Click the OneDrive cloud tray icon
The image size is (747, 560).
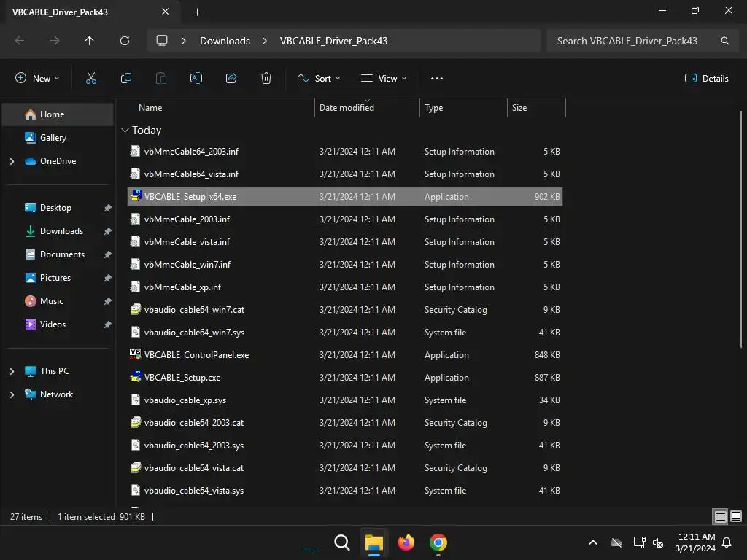616,542
